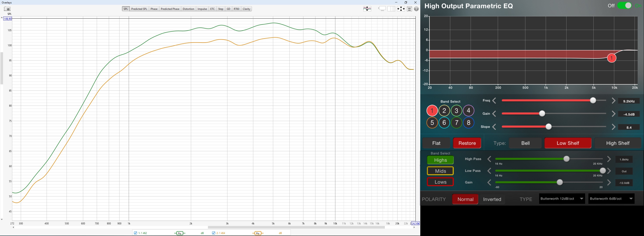Select EQ band 6 circle

tap(444, 123)
